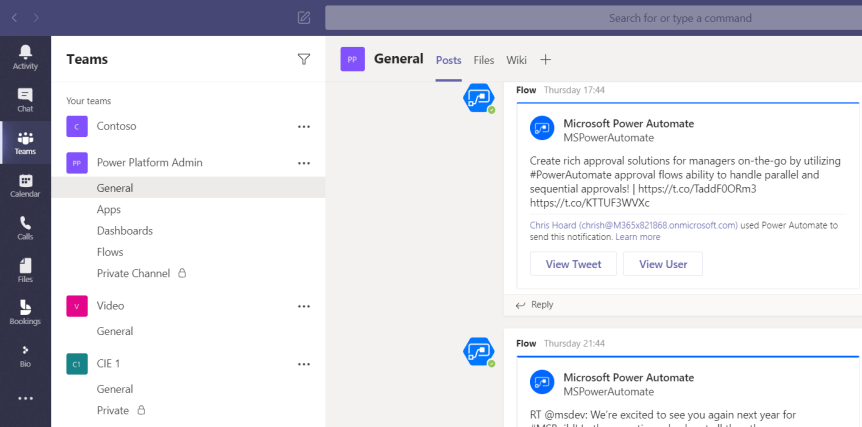Switch to the Files tab
Viewport: 862px width, 427px height.
(x=484, y=60)
